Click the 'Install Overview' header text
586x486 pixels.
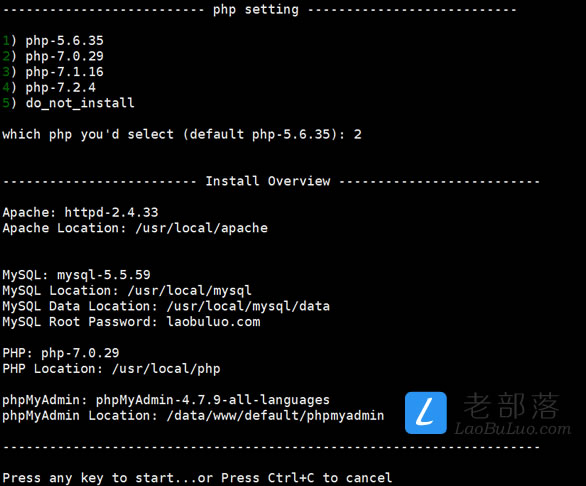click(x=268, y=181)
